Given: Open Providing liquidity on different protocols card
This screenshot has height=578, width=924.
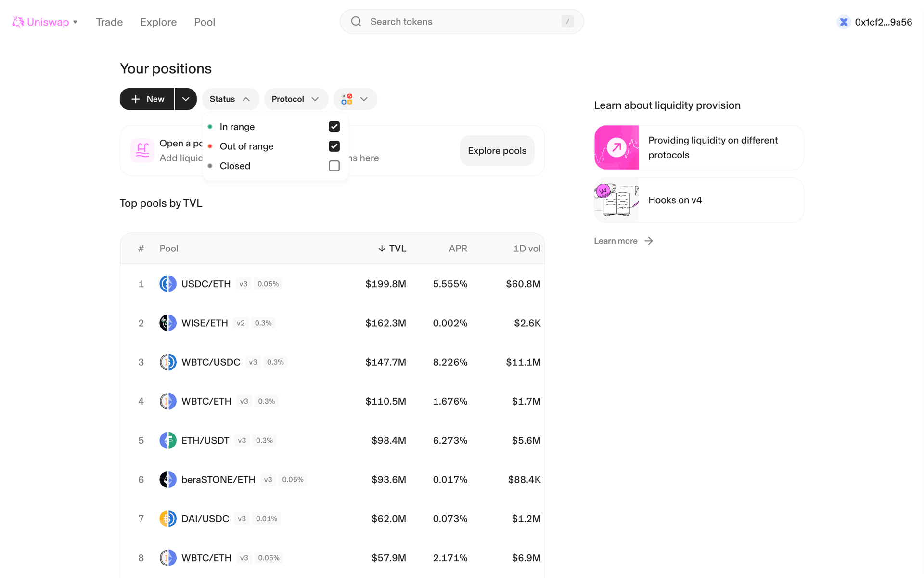Looking at the screenshot, I should click(x=699, y=147).
